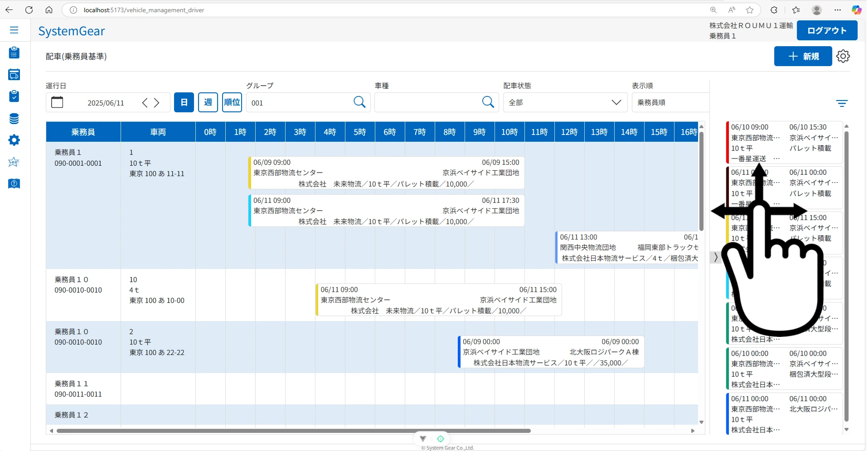Expand the 配車状態 dropdown showing 全部

(x=565, y=102)
